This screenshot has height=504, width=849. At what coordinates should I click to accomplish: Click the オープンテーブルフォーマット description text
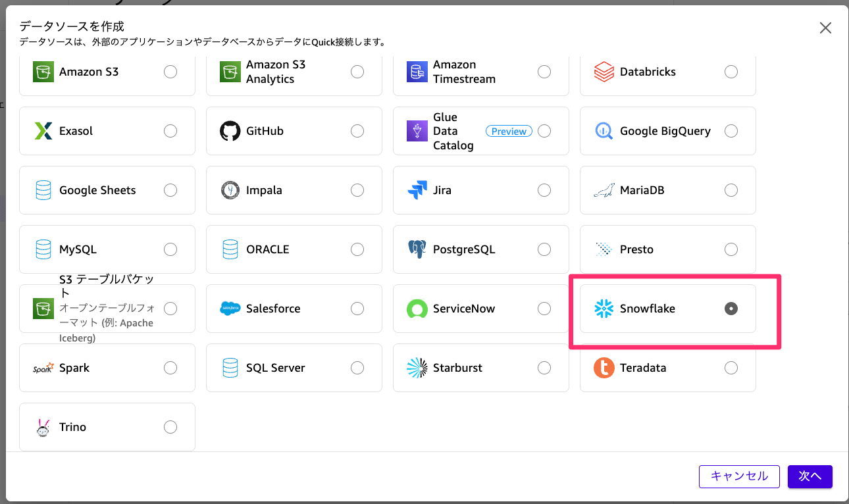(106, 323)
